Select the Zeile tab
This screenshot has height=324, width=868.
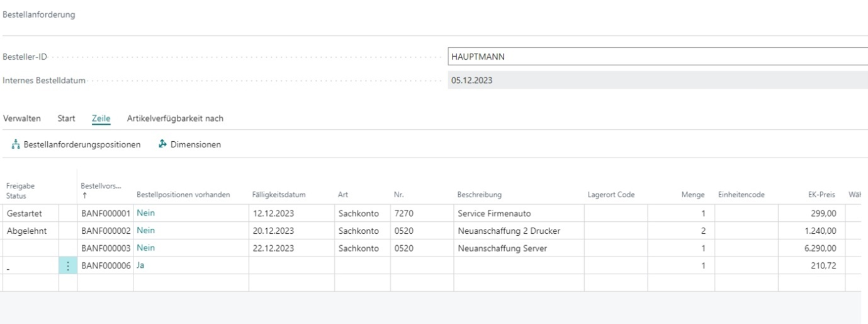point(101,118)
